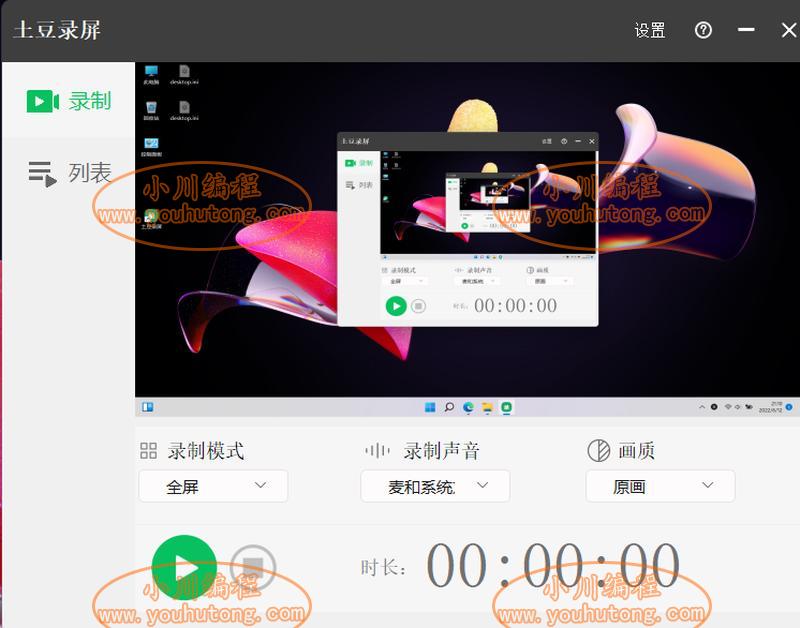
Task: Click desktop.ini beside the Recycle Bin in preview
Action: 184,111
